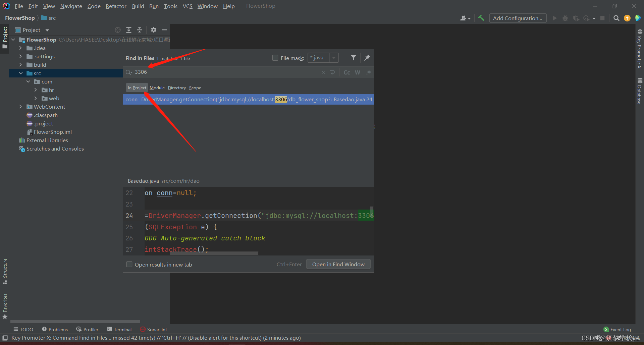The height and width of the screenshot is (345, 644).
Task: Toggle Match Case Cc option
Action: (x=347, y=72)
